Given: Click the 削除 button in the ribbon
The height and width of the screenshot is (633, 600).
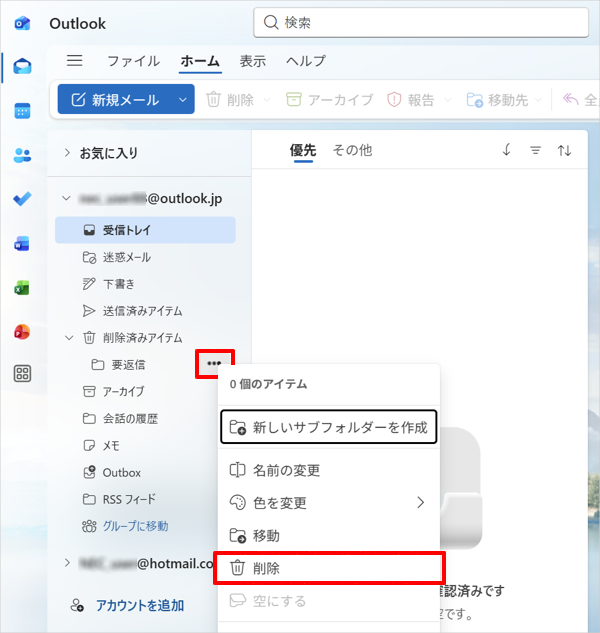Looking at the screenshot, I should tap(230, 100).
